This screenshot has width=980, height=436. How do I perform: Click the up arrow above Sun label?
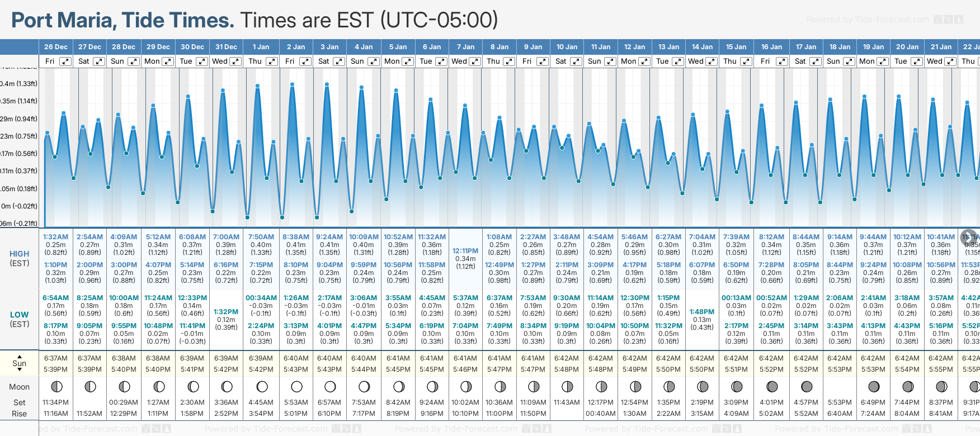pyautogui.click(x=20, y=356)
